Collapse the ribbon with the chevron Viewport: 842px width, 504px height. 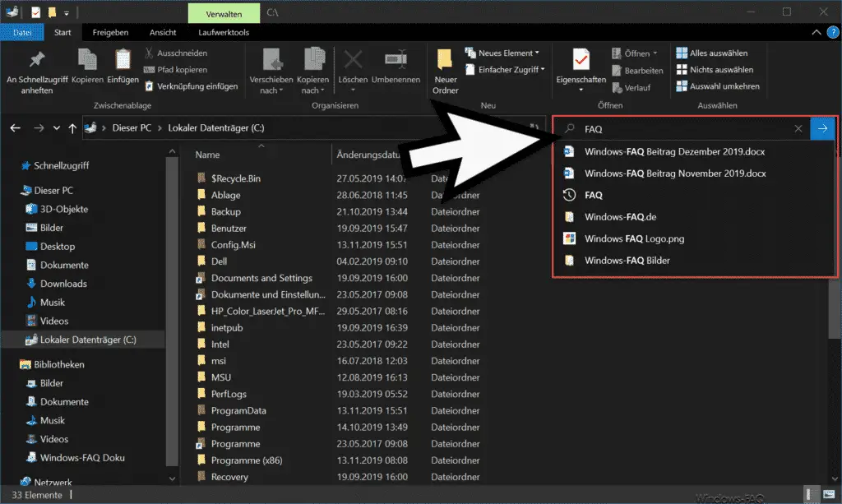[x=817, y=33]
